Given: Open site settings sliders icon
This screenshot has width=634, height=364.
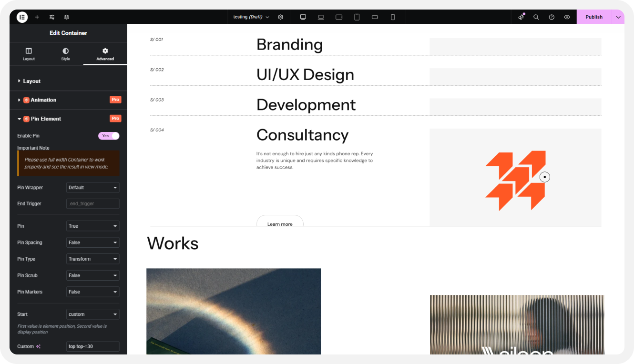Looking at the screenshot, I should tap(52, 17).
